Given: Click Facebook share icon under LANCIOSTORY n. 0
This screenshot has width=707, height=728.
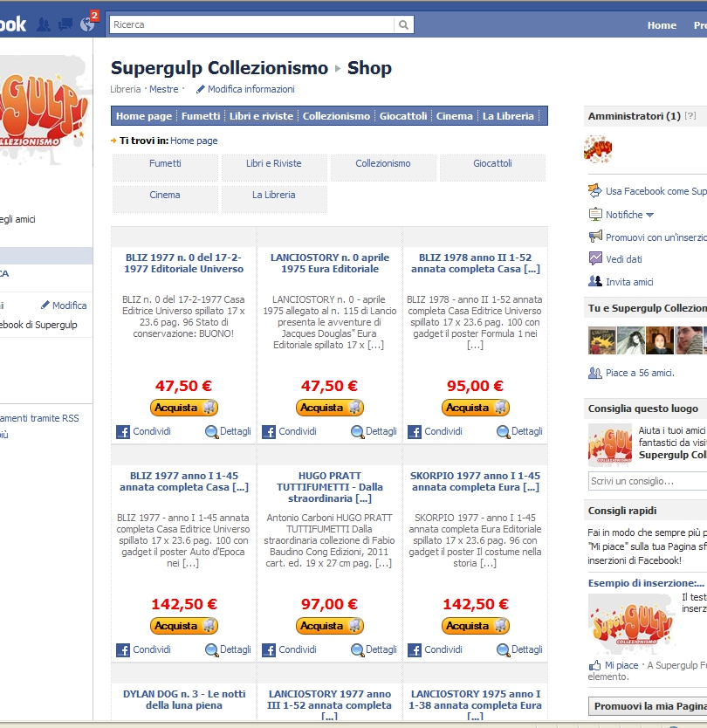Looking at the screenshot, I should [x=269, y=432].
